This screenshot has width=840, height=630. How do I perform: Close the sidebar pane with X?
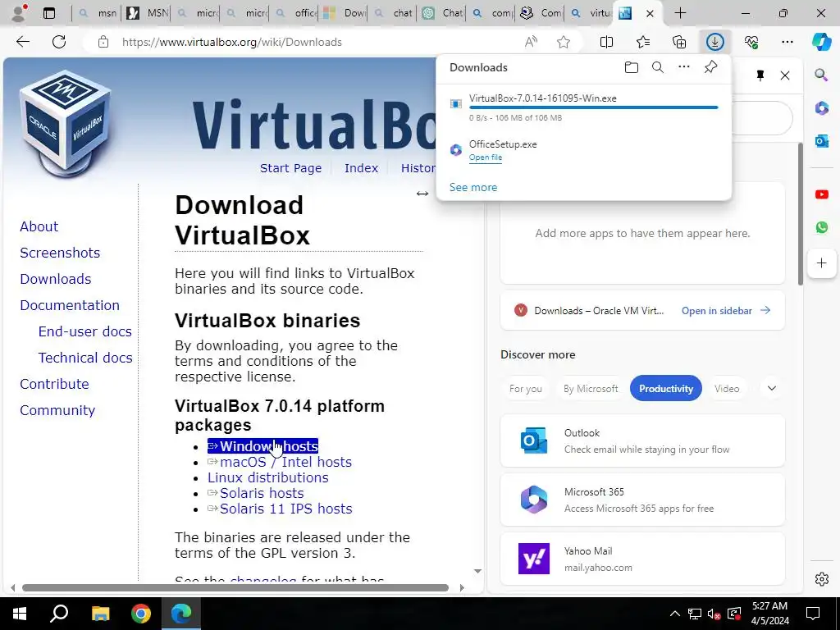(x=785, y=75)
